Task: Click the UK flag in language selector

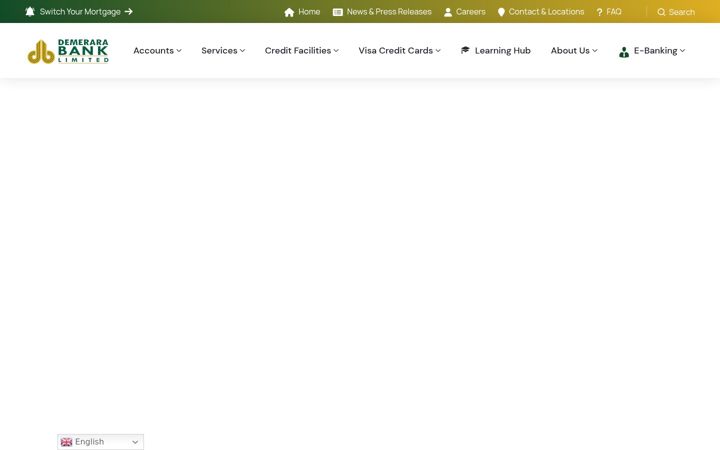Action: tap(67, 442)
